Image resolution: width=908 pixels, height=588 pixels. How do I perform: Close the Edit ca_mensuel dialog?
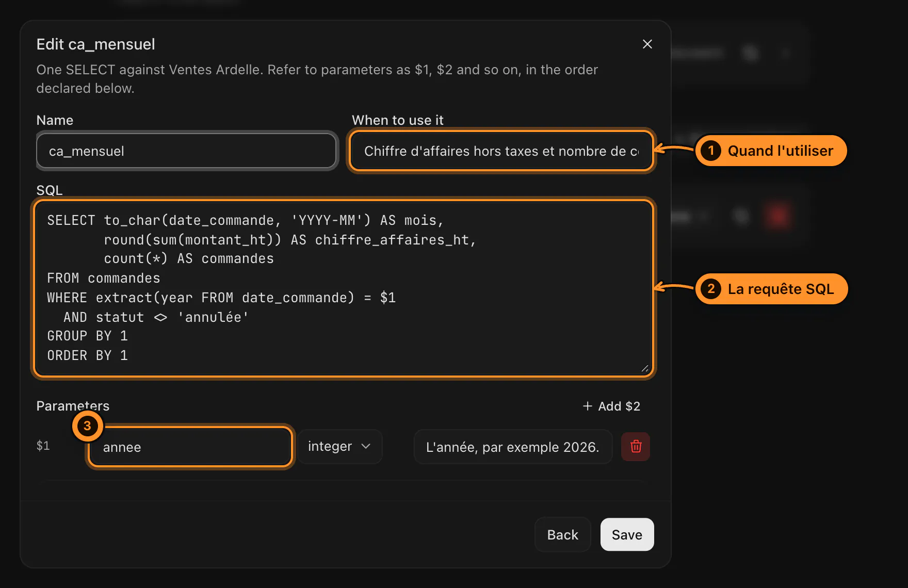(x=647, y=44)
